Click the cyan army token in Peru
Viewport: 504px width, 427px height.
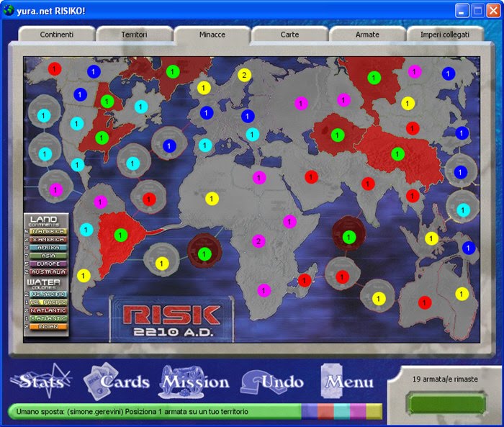click(x=86, y=230)
